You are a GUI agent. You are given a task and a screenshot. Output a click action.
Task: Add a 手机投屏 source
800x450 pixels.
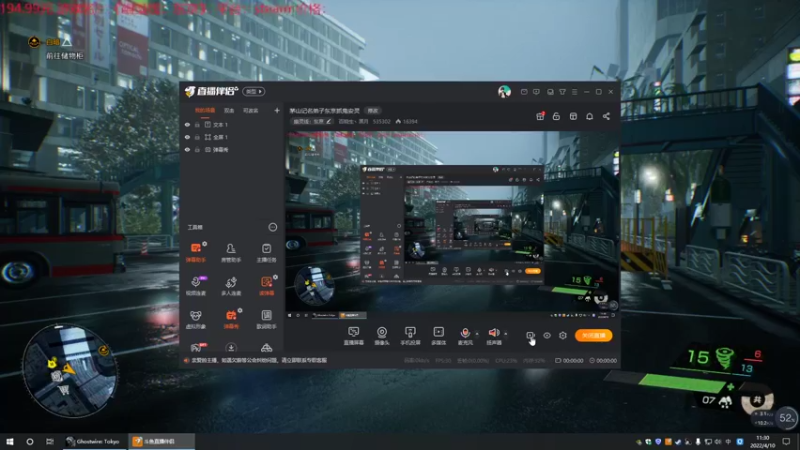(410, 336)
